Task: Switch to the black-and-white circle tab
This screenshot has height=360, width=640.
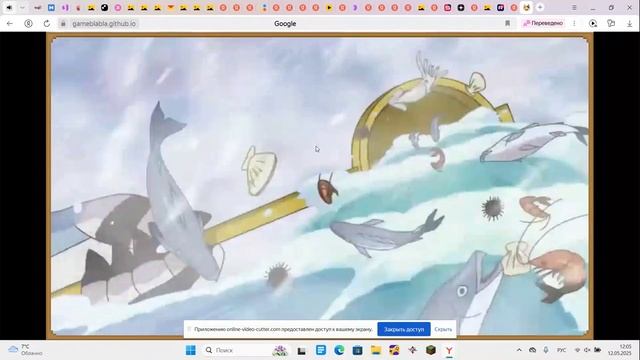Action: pos(104,7)
